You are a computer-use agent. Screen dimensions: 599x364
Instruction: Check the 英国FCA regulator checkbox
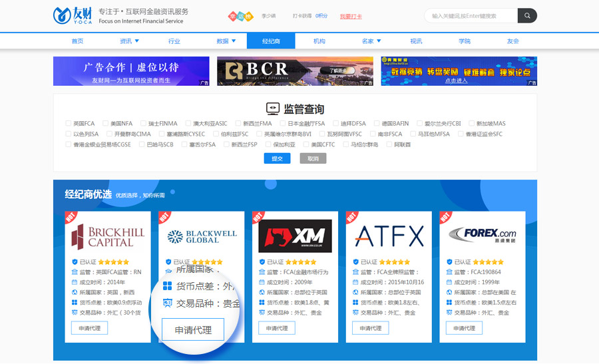tap(69, 123)
